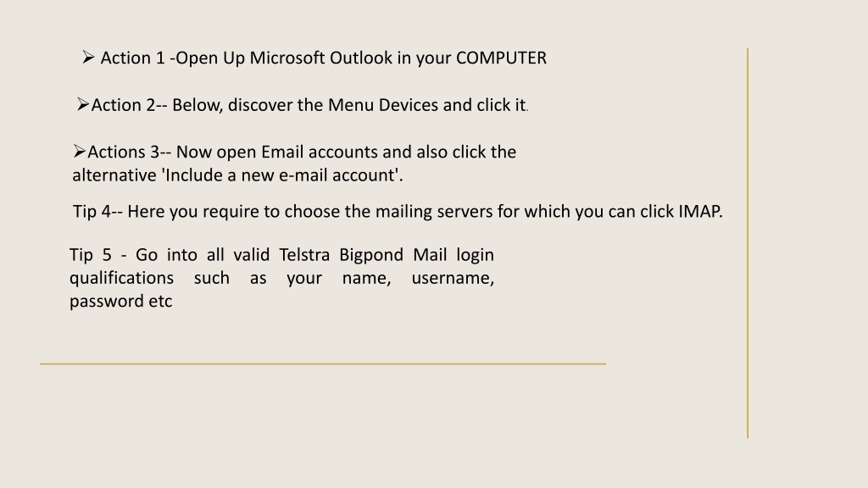Click the word 'qualifications' in Tip 5
Image resolution: width=868 pixels, height=488 pixels.
click(121, 278)
